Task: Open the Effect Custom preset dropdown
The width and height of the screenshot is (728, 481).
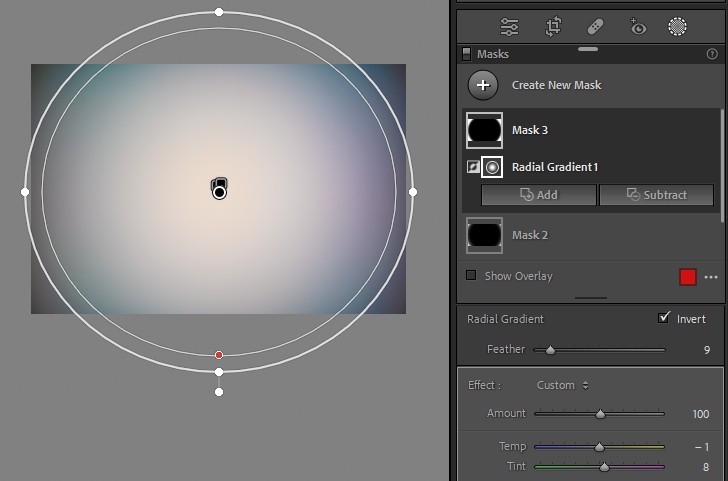Action: (x=563, y=385)
